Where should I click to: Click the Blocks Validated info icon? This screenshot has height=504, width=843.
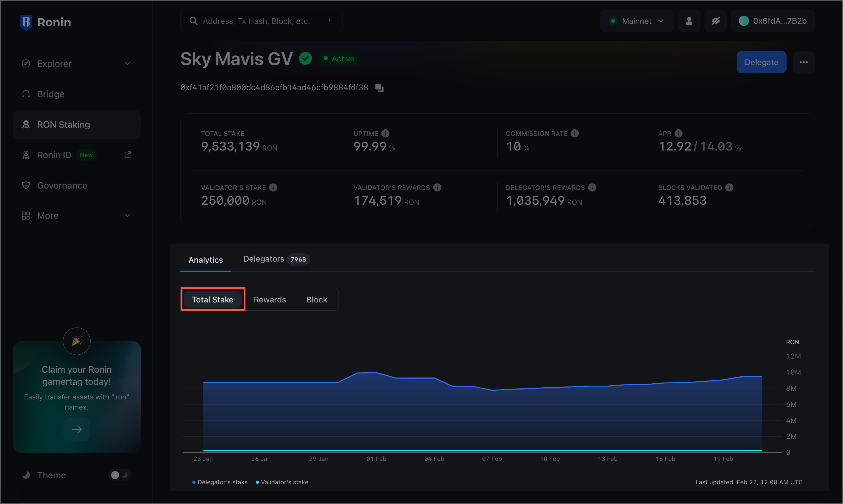tap(729, 187)
